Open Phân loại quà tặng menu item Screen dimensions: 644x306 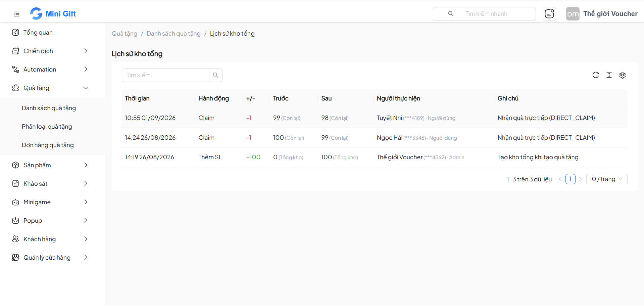(x=47, y=126)
